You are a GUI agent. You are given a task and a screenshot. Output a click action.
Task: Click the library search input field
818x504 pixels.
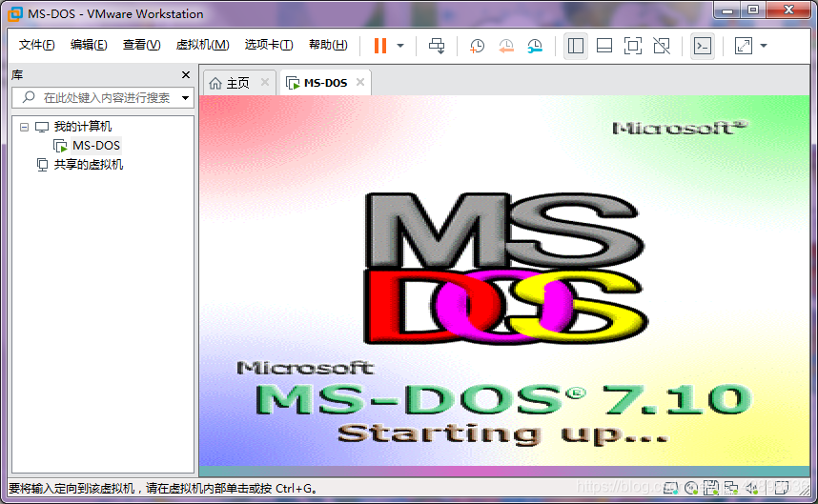pyautogui.click(x=103, y=97)
